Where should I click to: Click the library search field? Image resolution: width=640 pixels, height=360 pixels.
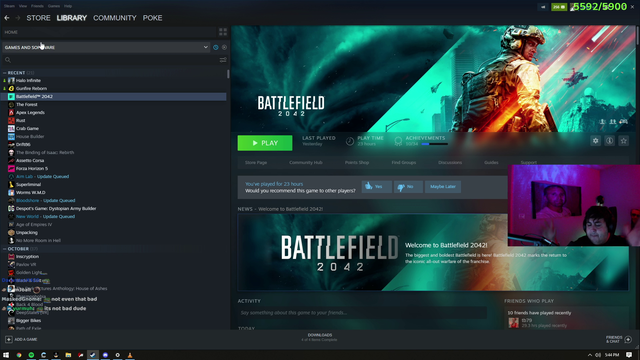tap(110, 60)
